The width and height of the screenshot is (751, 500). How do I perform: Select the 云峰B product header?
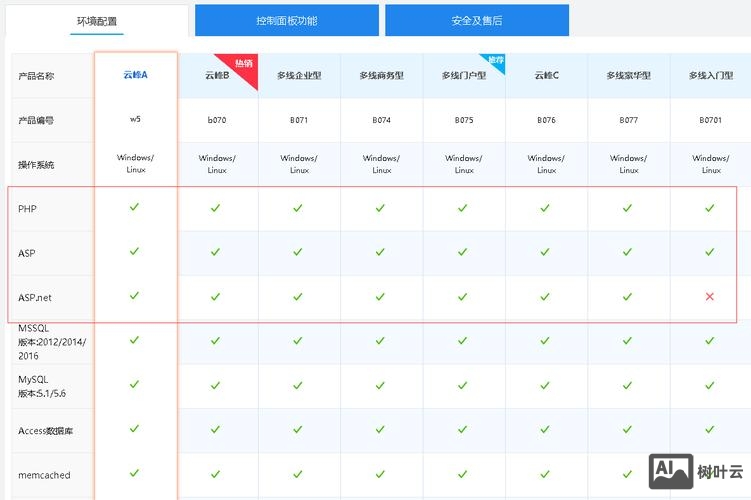(217, 75)
